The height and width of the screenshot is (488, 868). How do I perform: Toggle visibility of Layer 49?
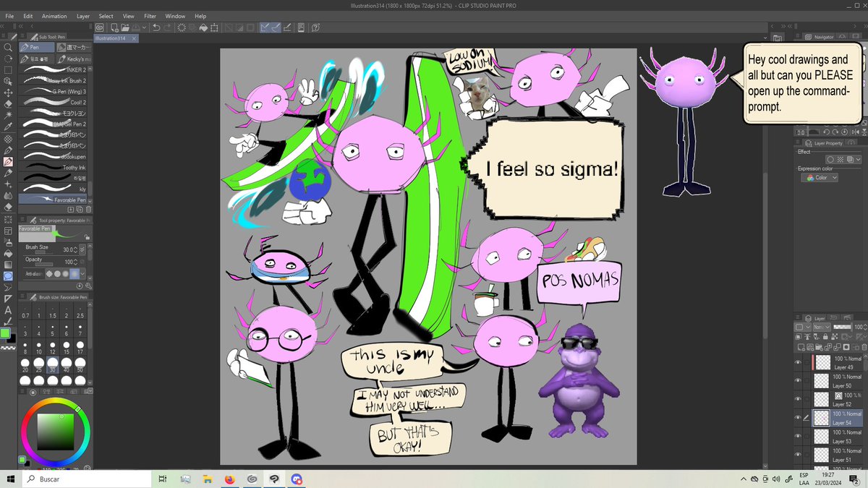click(798, 362)
